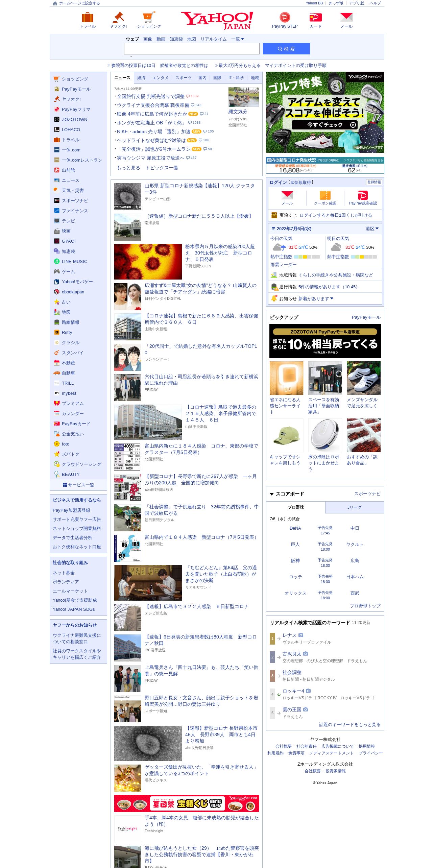Open tomorrow's 熱中症指数 indicator bar
The height and width of the screenshot is (868, 434).
[364, 257]
